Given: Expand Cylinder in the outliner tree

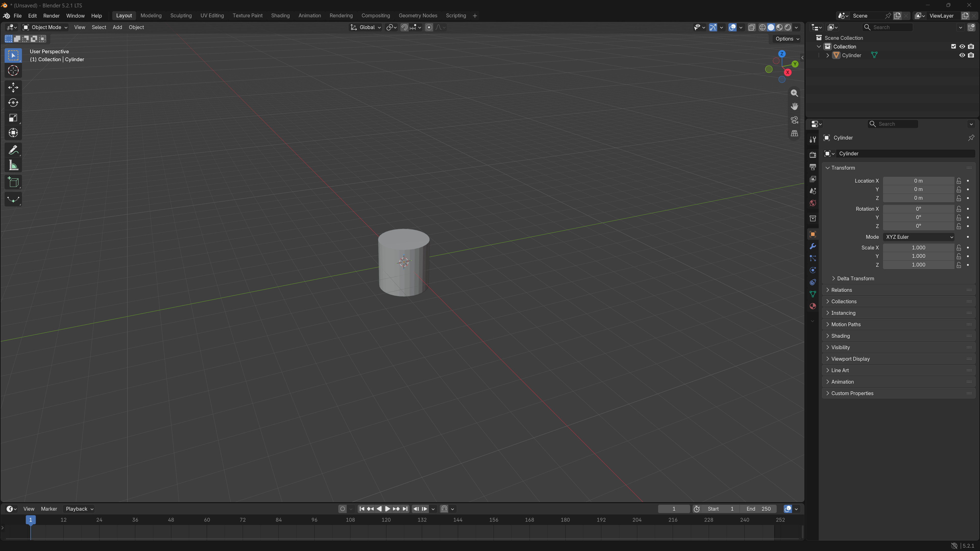Looking at the screenshot, I should click(x=827, y=55).
